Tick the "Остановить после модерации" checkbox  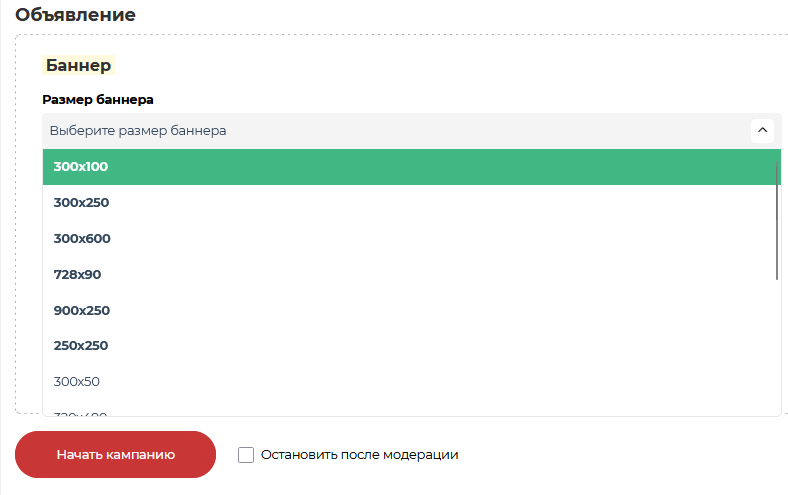pos(246,455)
